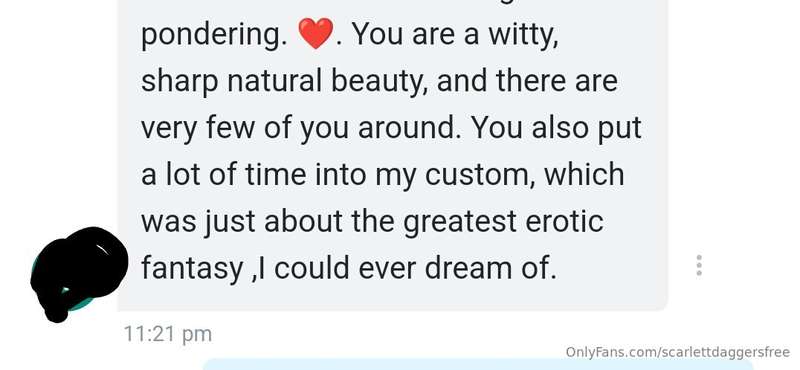The height and width of the screenshot is (370, 800).
Task: Select the last line starting with "fantasy"
Action: click(x=348, y=268)
